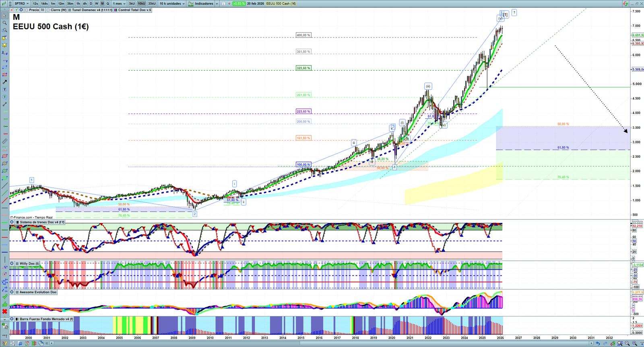644x347 pixels.
Task: Collapse the price panel chevron
Action: [x=5, y=10]
